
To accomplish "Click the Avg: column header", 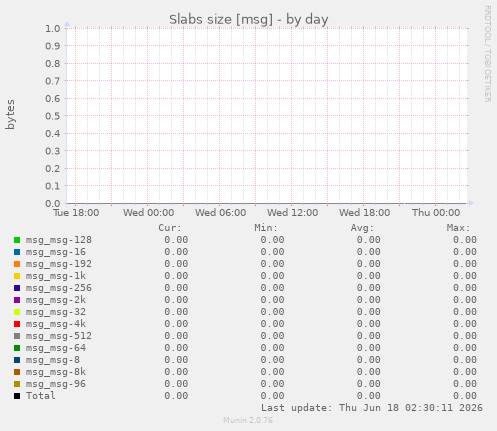I will pos(362,228).
